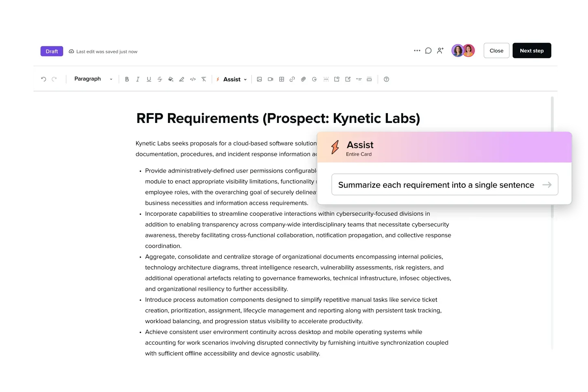Toggle bold formatting
Image resolution: width=588 pixels, height=392 pixels.
(x=127, y=79)
